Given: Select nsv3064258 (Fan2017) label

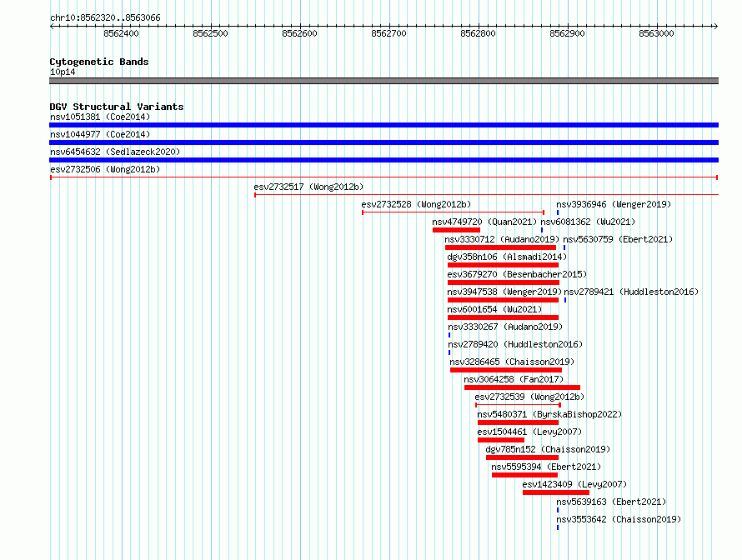Looking at the screenshot, I should tap(514, 379).
